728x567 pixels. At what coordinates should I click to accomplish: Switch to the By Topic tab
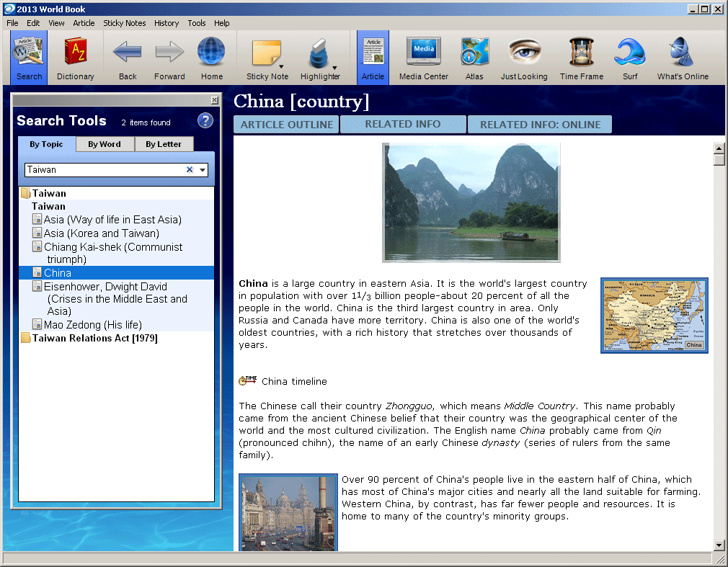(x=46, y=144)
